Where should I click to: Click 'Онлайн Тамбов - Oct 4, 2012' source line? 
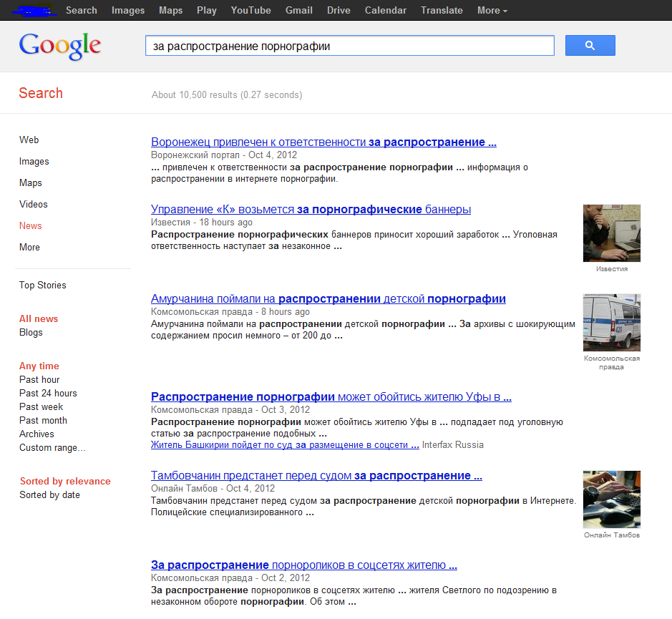point(213,488)
